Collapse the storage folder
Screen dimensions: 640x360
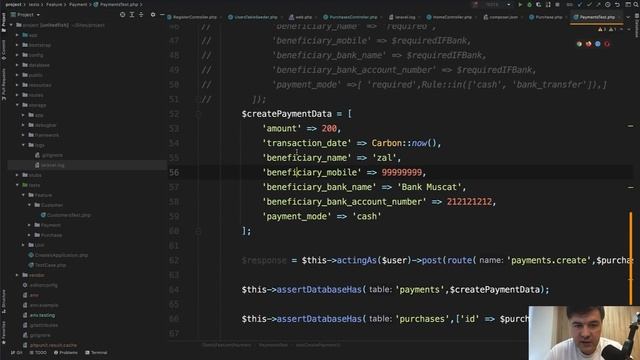17,105
